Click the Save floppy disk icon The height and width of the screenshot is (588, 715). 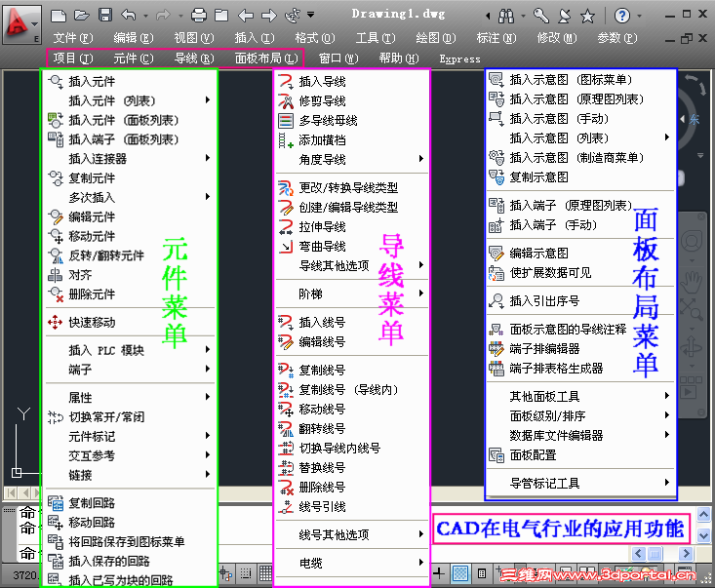(105, 15)
